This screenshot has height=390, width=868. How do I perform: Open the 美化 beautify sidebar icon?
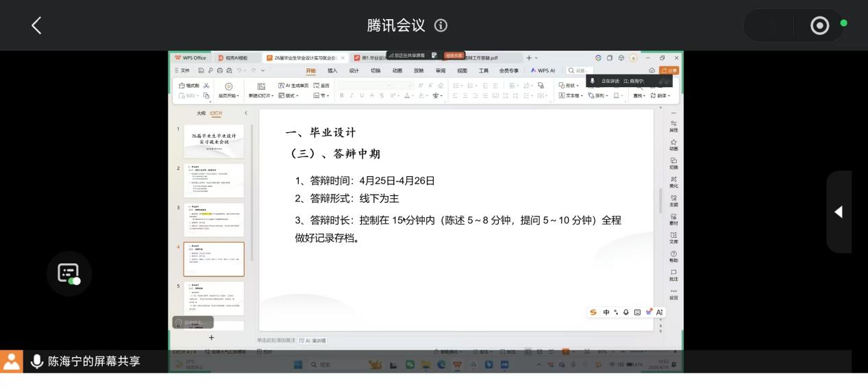click(x=673, y=182)
